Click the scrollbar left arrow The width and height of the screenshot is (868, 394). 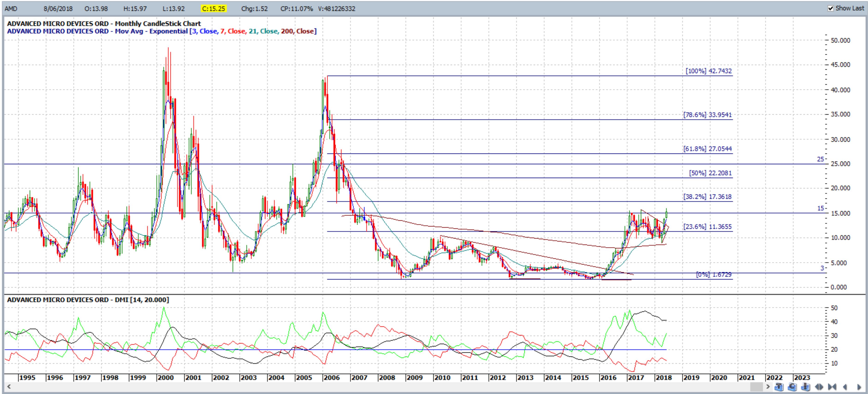coord(9,387)
